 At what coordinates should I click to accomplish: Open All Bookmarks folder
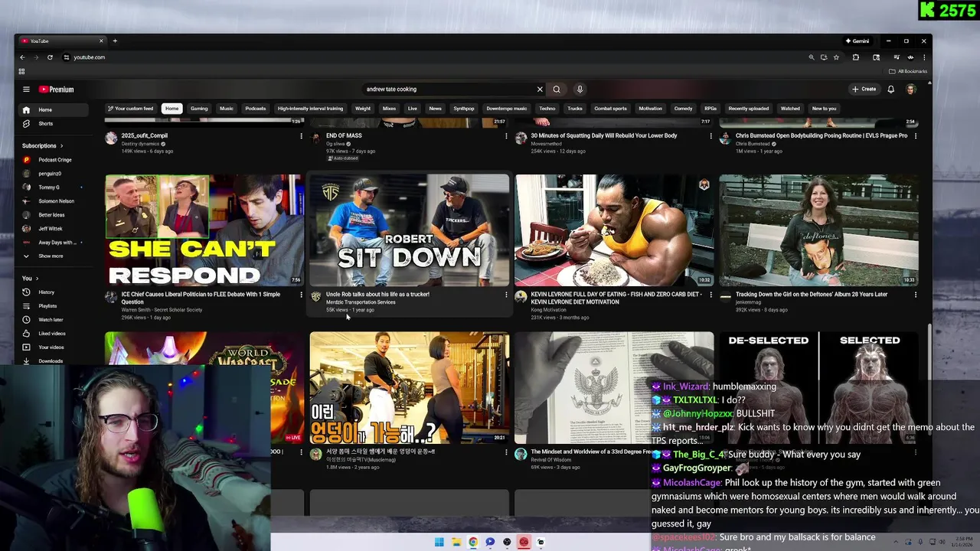pyautogui.click(x=908, y=71)
